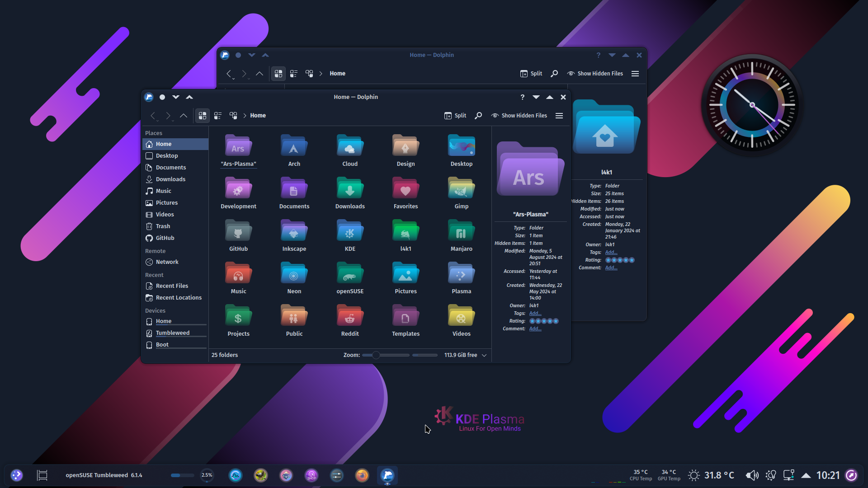Adjust the Zoom slider handle
The image size is (868, 488).
376,355
